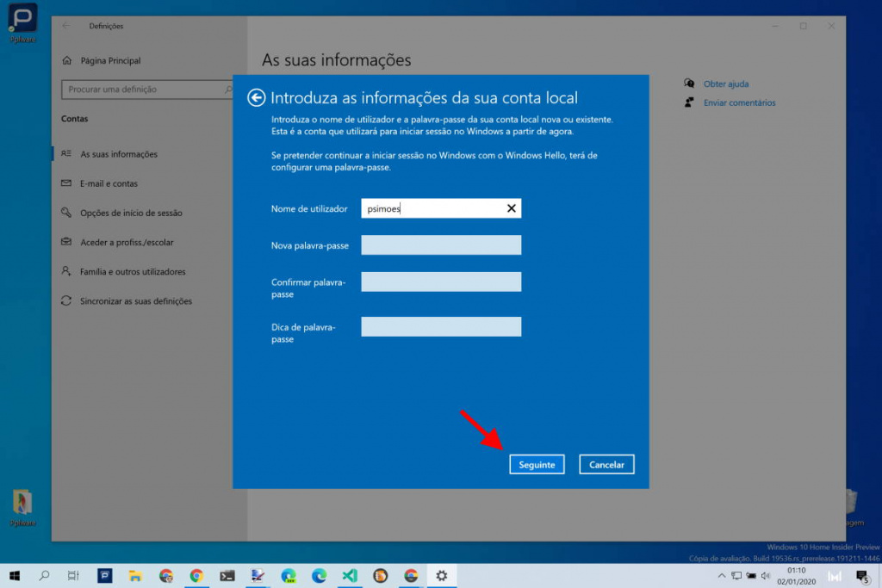Click the home icon next to 'Página Principal'
882x588 pixels.
(x=66, y=60)
